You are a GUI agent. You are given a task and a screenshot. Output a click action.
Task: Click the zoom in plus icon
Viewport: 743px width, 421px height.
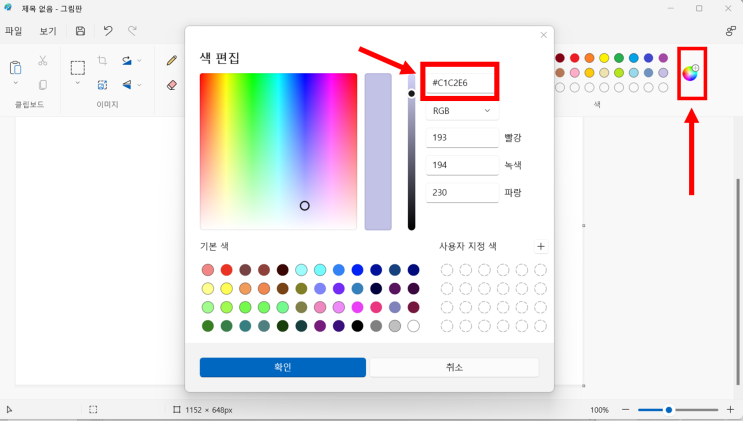[730, 410]
